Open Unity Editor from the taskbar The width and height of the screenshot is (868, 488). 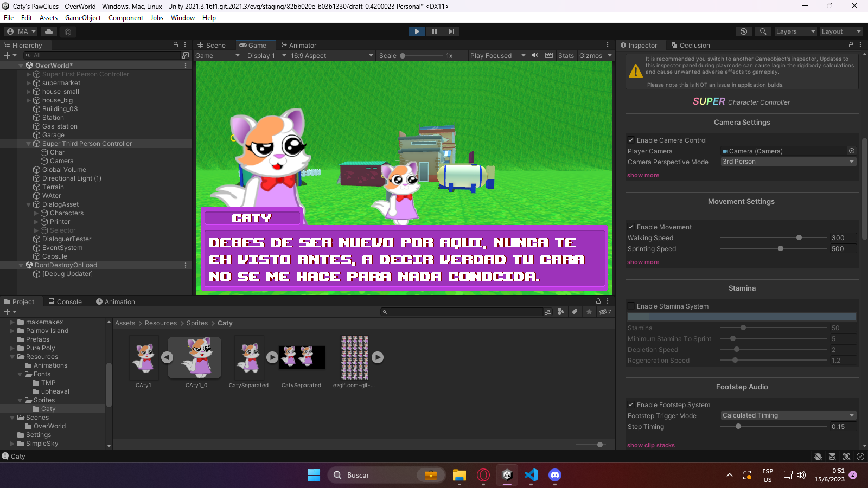point(507,475)
